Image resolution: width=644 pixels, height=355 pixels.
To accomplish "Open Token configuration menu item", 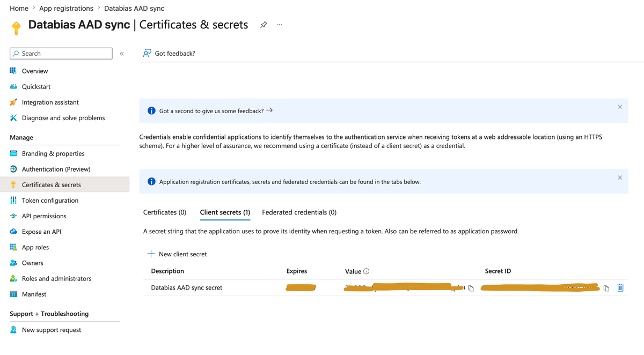I will click(x=50, y=201).
